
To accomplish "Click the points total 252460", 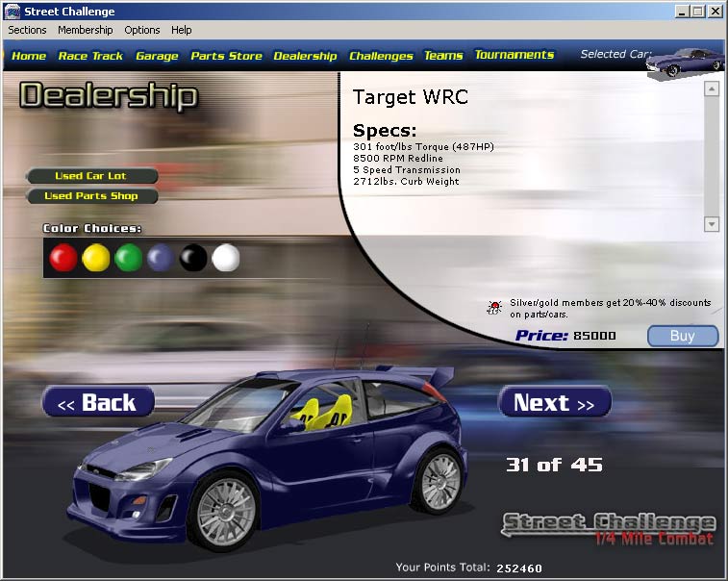I will point(519,568).
